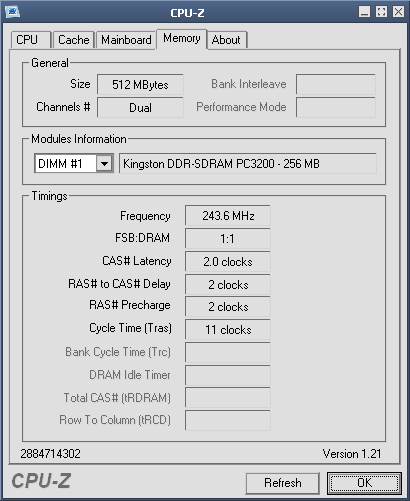
Task: Click the Dual channels field
Action: (140, 107)
